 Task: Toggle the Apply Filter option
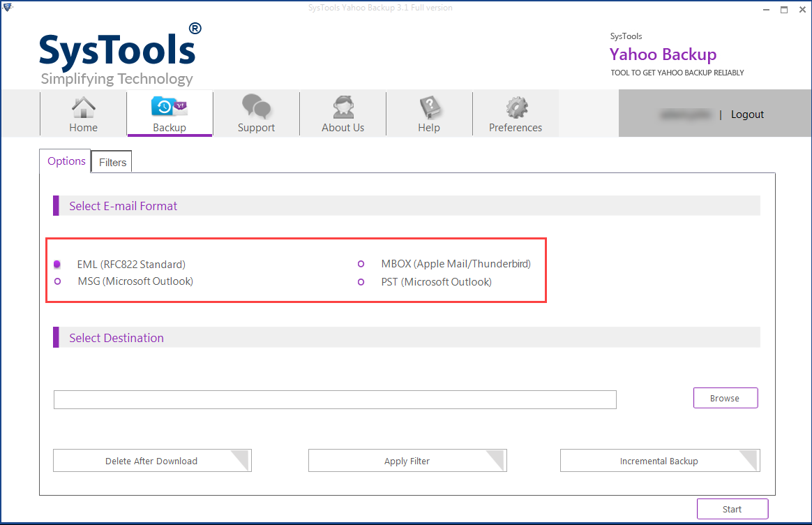[407, 461]
